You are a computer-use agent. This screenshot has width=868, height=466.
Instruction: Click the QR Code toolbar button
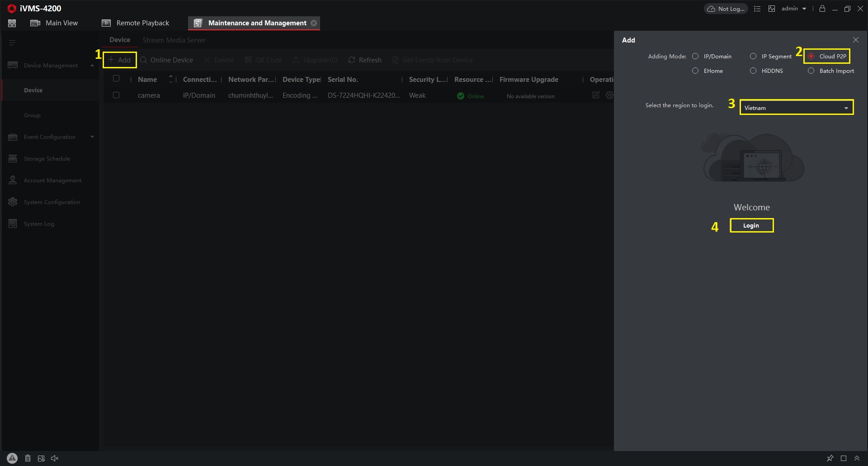pos(263,60)
